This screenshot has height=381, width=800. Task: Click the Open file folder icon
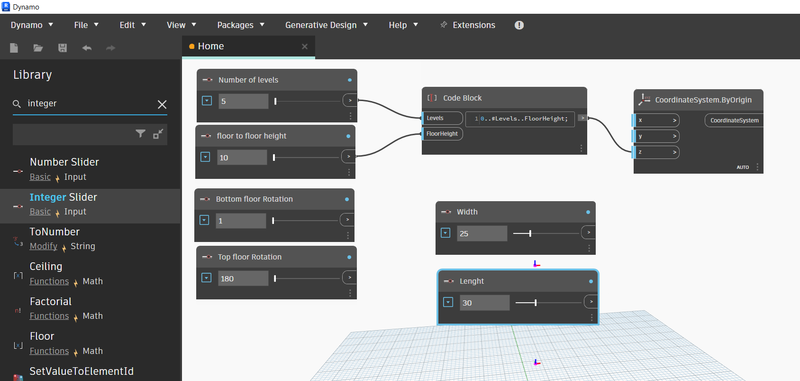tap(38, 48)
